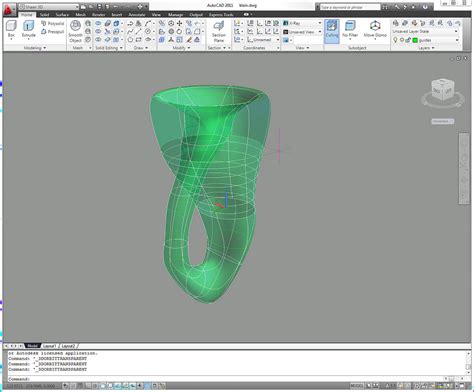
Task: Click the Help icon in the title bar
Action: pyautogui.click(x=425, y=7)
